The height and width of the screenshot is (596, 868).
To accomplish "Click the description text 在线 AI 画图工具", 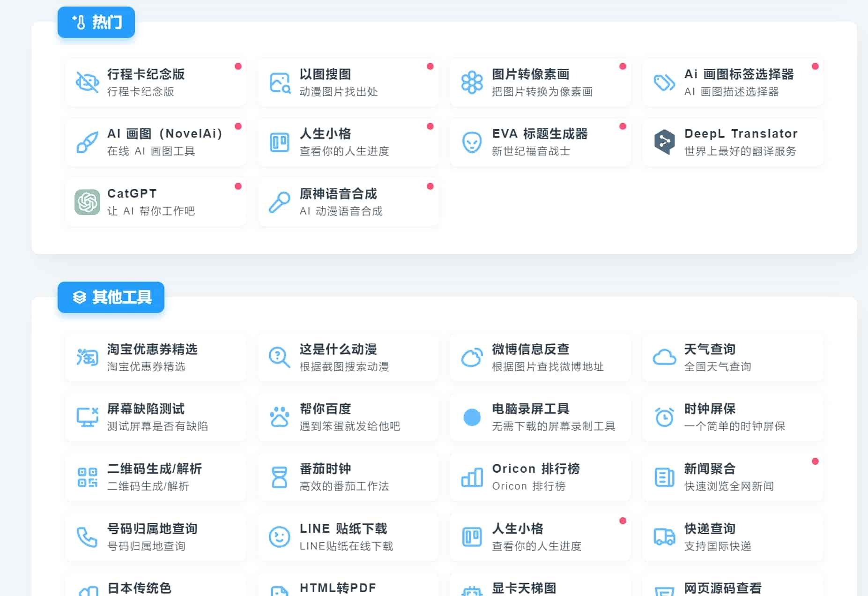I will (x=151, y=151).
